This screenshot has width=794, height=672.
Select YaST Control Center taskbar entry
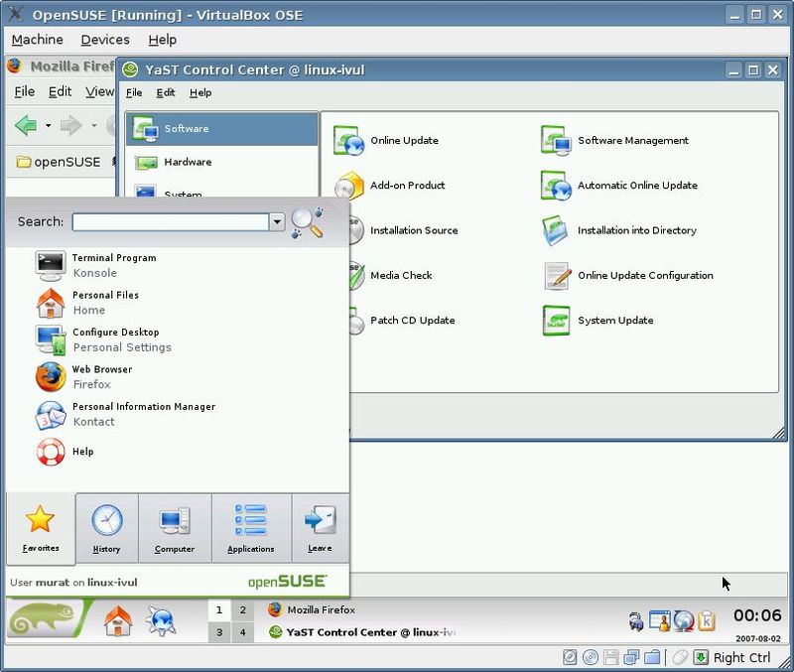point(362,632)
